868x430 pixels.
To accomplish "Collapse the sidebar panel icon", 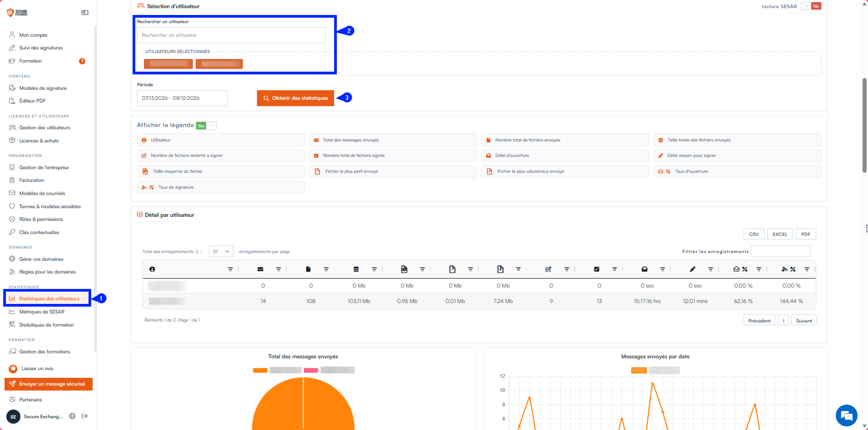I will (85, 13).
